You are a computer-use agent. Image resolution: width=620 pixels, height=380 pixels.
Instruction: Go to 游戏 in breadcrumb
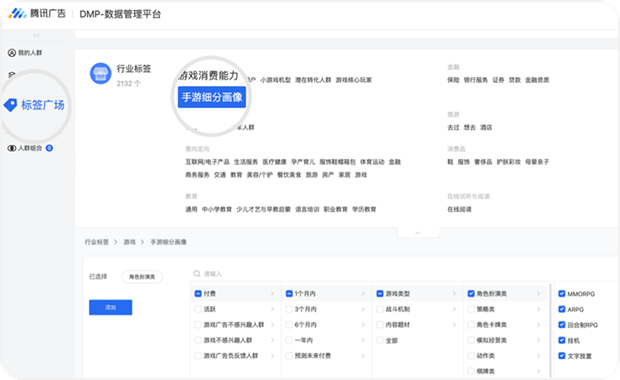pyautogui.click(x=130, y=242)
